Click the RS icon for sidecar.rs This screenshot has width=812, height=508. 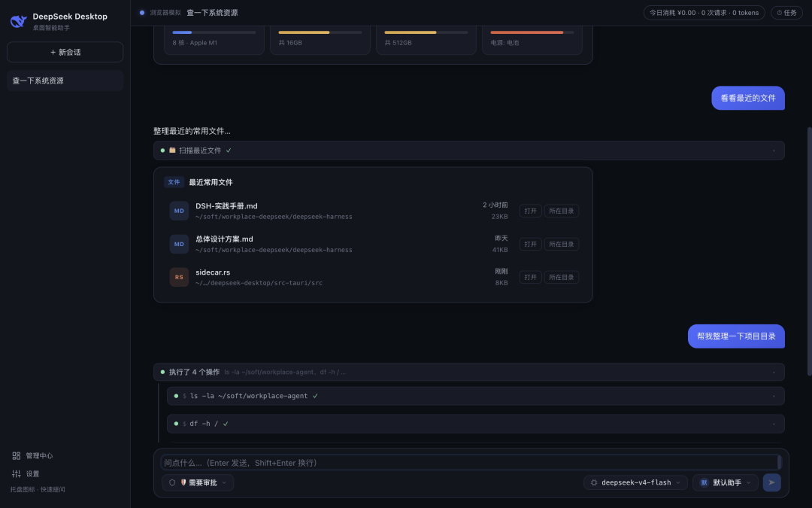point(179,277)
